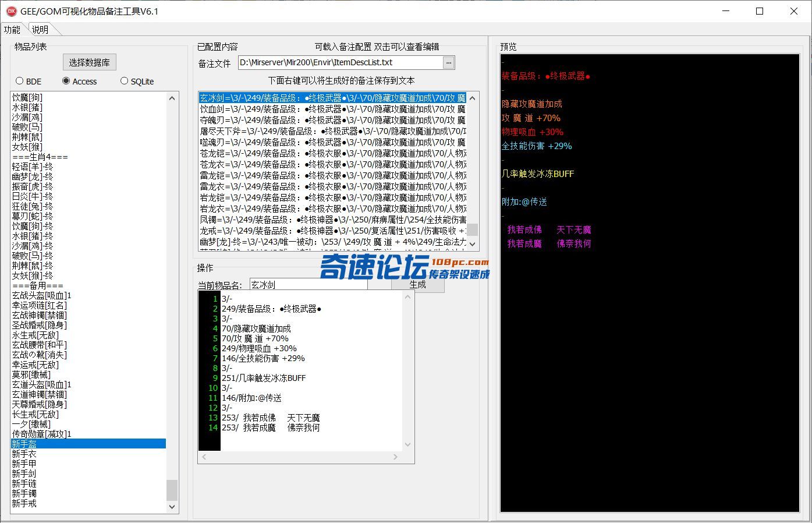This screenshot has width=812, height=523.
Task: Select ===生肖4=== separator row in the item list
Action: [x=88, y=157]
